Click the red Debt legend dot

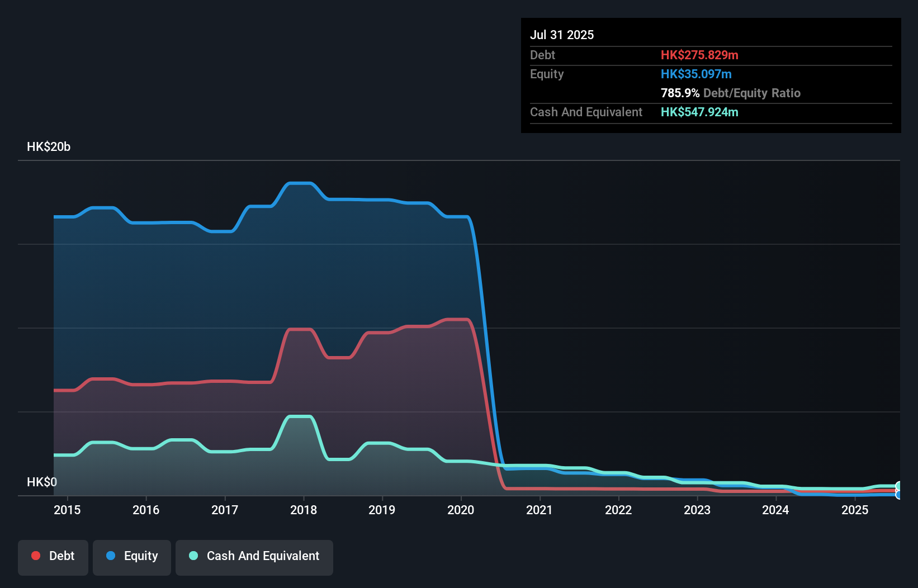(35, 556)
